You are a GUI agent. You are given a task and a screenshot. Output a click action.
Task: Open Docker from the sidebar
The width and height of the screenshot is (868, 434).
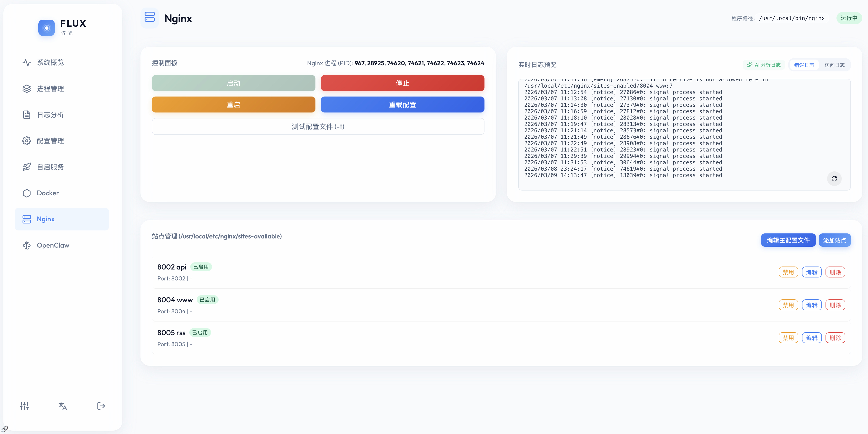[48, 193]
